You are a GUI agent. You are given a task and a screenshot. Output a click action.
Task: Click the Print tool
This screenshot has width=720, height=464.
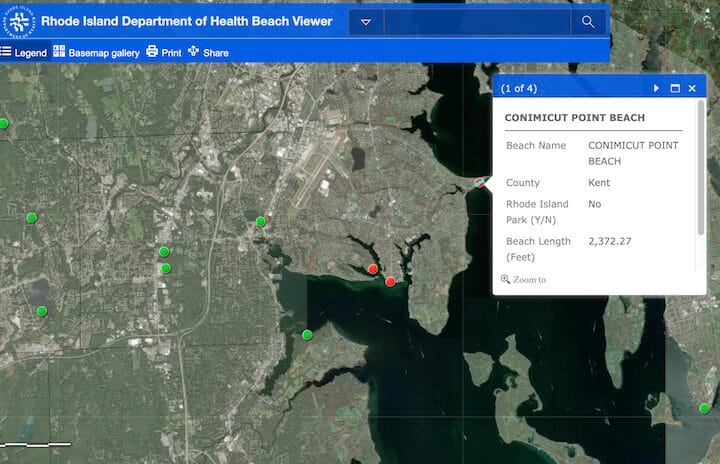coord(164,52)
